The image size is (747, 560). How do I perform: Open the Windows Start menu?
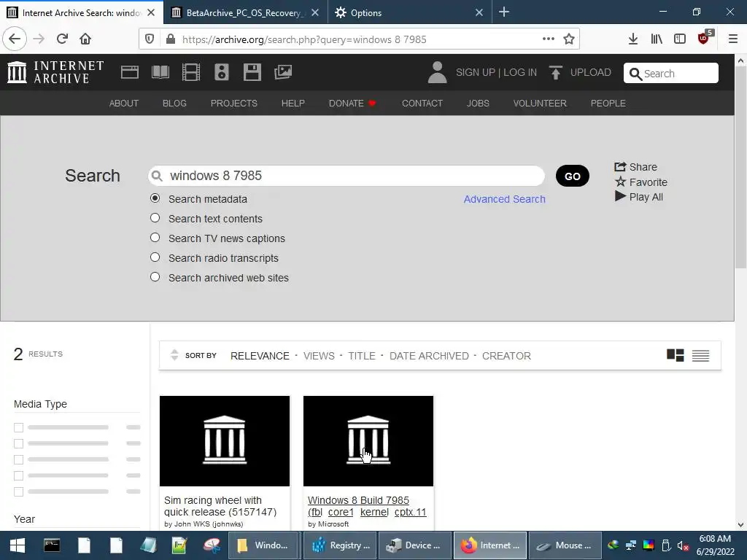[18, 545]
